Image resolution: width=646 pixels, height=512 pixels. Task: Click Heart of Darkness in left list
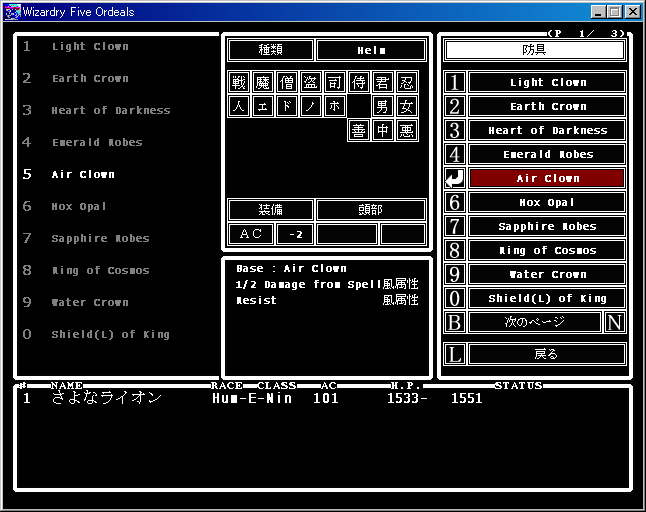coord(111,110)
